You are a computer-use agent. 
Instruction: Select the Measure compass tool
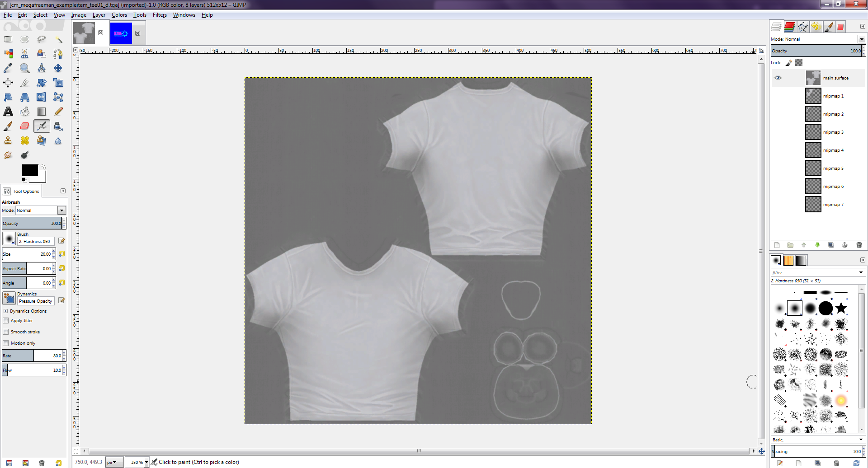pos(42,68)
